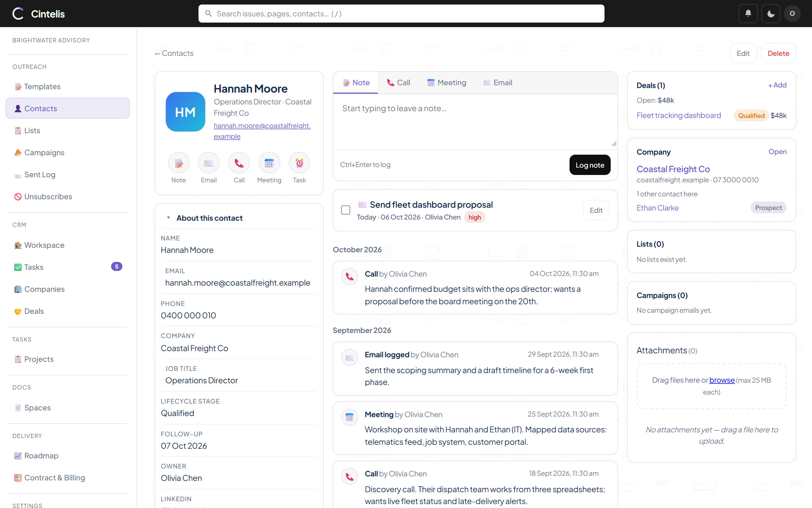
Task: Click the Company card Open link
Action: (x=777, y=152)
